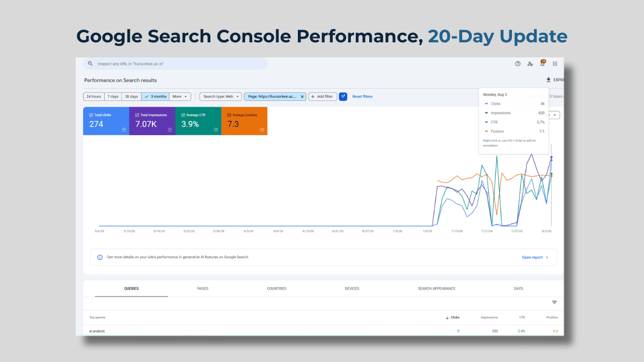Click the 6.3 position value

click(555, 331)
